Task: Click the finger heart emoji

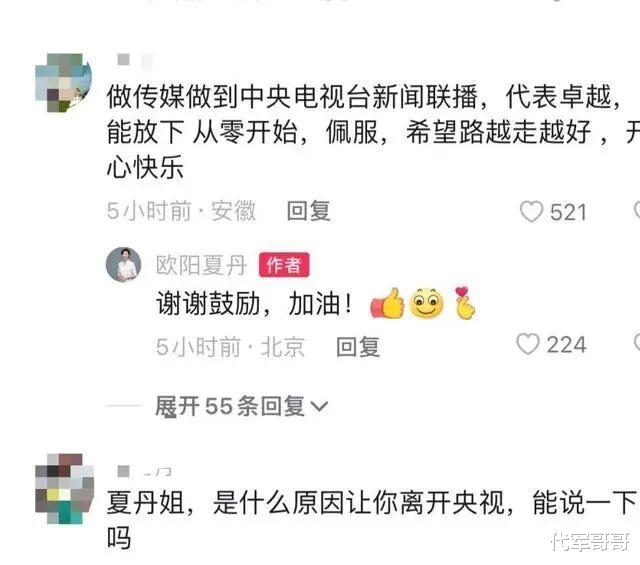Action: [x=464, y=302]
